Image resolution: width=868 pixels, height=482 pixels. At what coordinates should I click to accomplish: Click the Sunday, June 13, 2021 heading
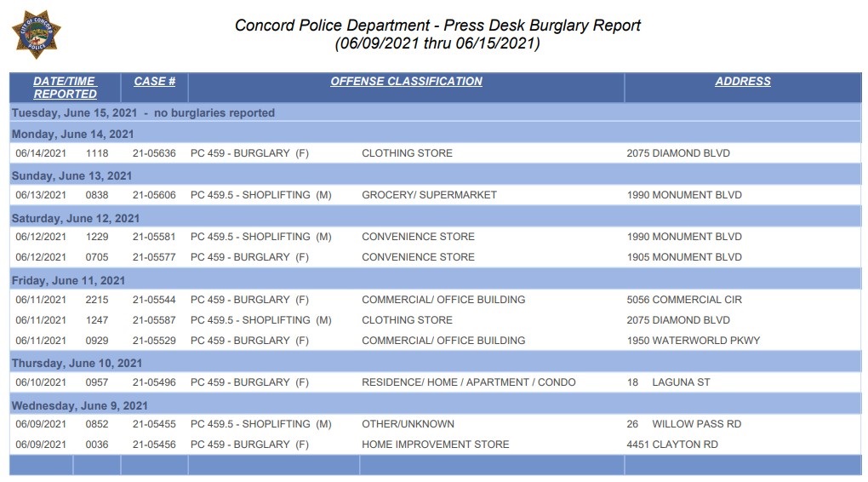click(72, 176)
